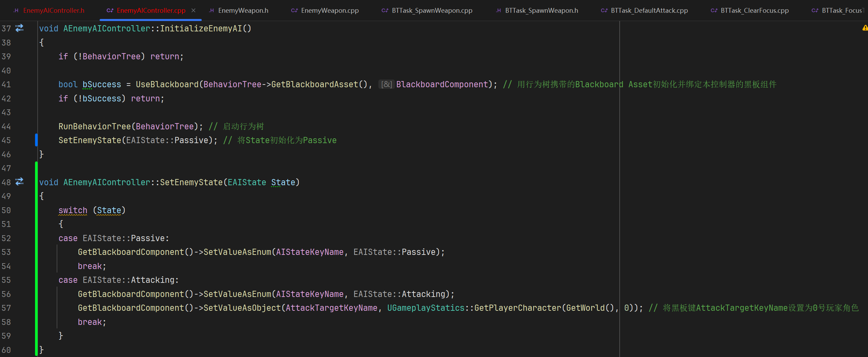
Task: Click "SetEnemyState" in the line 48 definition
Action: click(x=191, y=182)
